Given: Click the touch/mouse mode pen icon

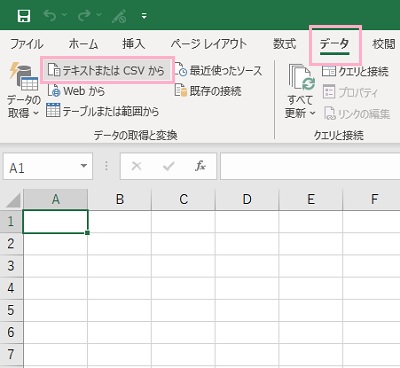Looking at the screenshot, I should tap(119, 16).
